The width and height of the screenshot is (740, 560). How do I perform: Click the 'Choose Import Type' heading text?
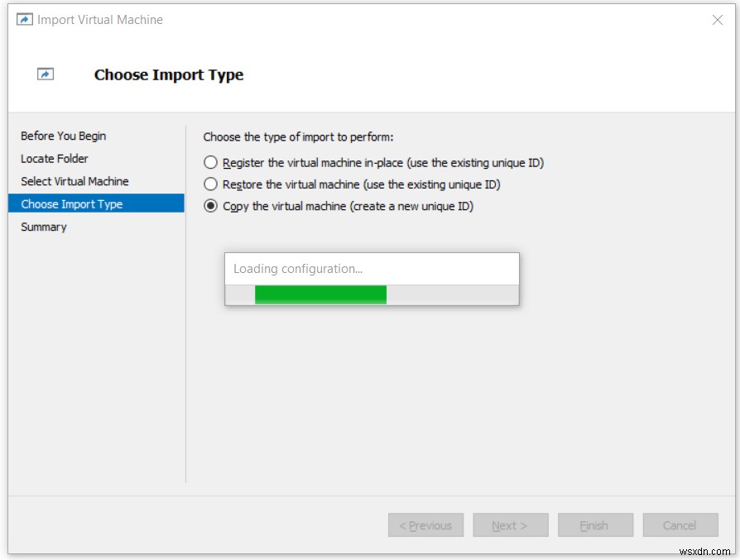tap(168, 74)
